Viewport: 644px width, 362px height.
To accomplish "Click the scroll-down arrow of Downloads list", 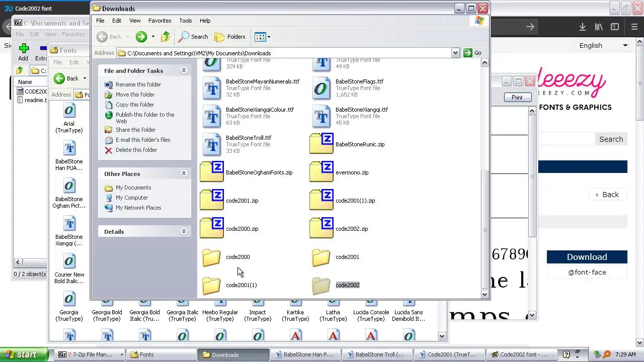I will click(485, 294).
